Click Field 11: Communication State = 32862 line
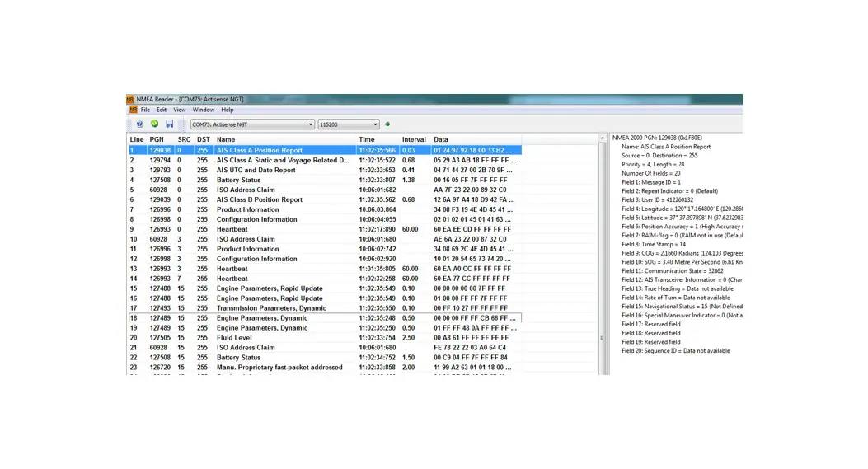Screen dimensions: 868x469 (x=672, y=271)
